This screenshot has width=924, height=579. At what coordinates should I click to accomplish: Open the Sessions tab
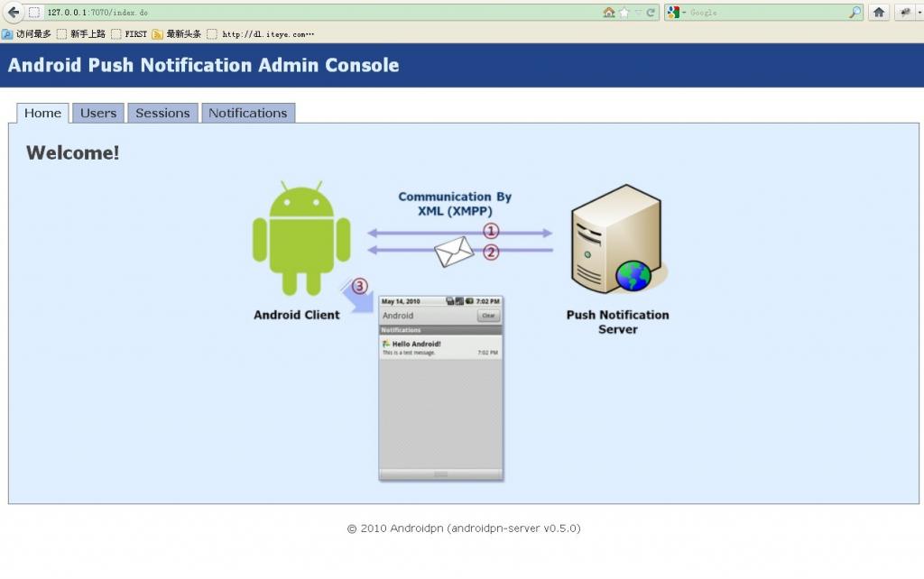[162, 113]
